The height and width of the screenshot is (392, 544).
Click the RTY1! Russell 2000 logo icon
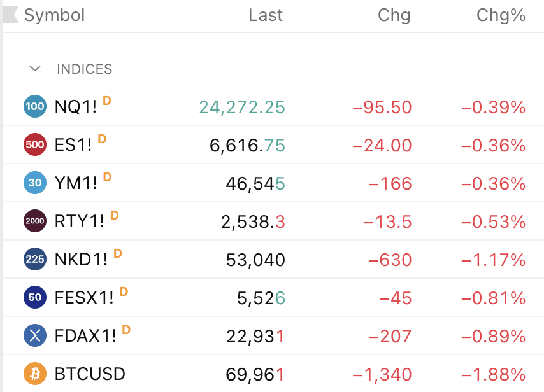(35, 221)
